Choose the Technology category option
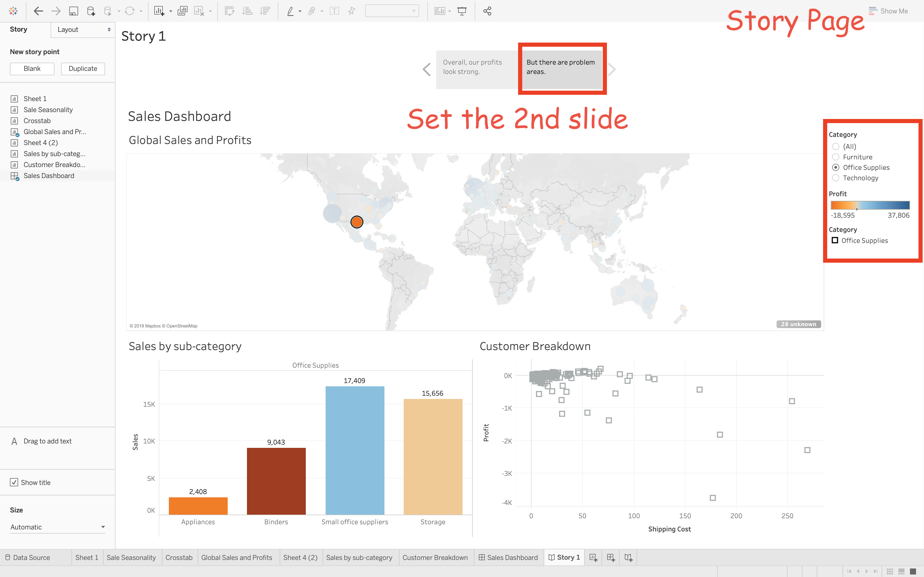The image size is (924, 577). click(836, 178)
